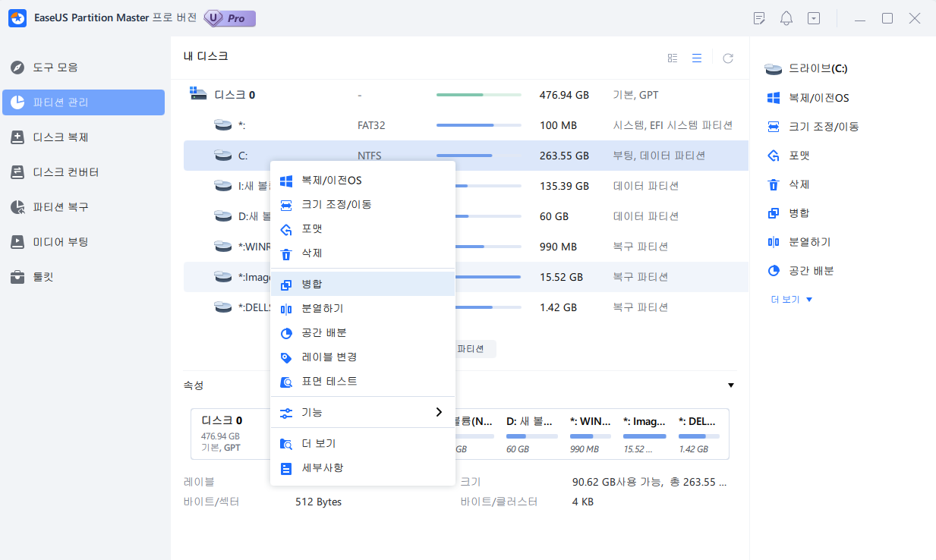
Task: Open the task list icon in title bar
Action: tap(759, 18)
